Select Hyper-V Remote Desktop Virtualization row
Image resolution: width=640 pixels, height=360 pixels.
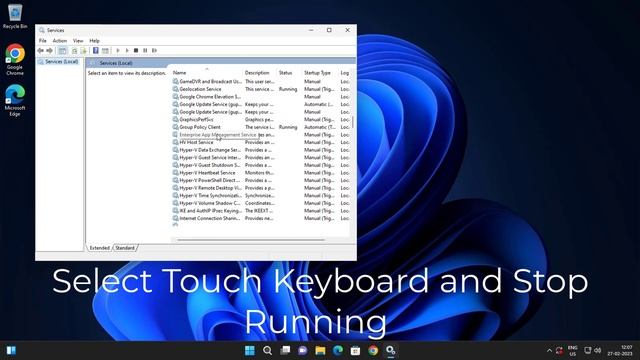pyautogui.click(x=260, y=188)
